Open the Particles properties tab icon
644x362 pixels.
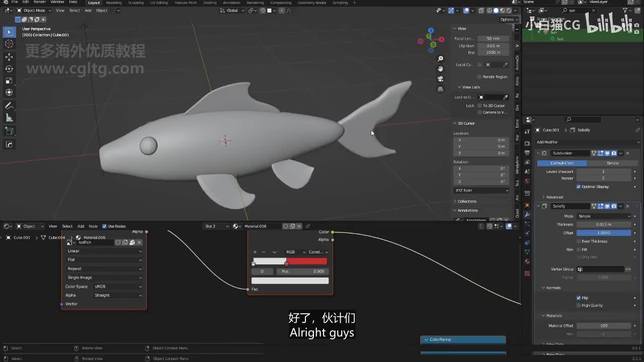tap(527, 224)
